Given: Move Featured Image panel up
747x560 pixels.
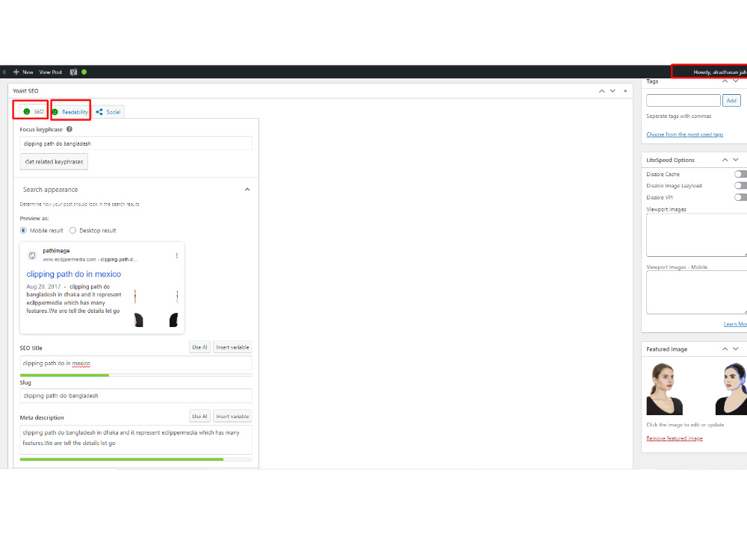Looking at the screenshot, I should tap(725, 349).
